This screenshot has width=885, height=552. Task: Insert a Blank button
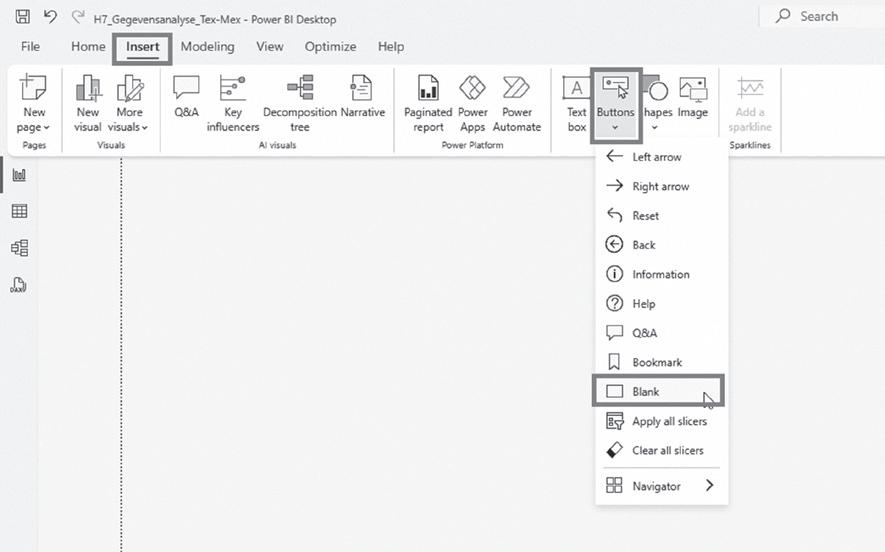[x=658, y=391]
